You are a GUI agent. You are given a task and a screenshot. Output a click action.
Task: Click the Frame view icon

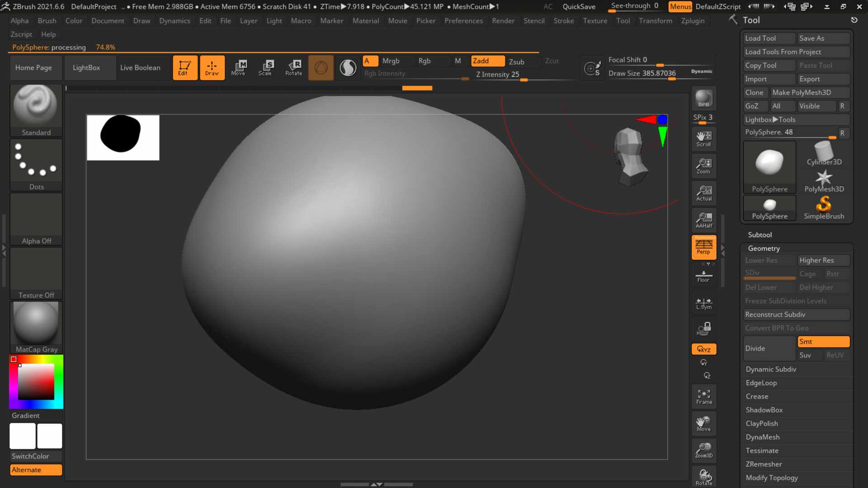point(704,397)
